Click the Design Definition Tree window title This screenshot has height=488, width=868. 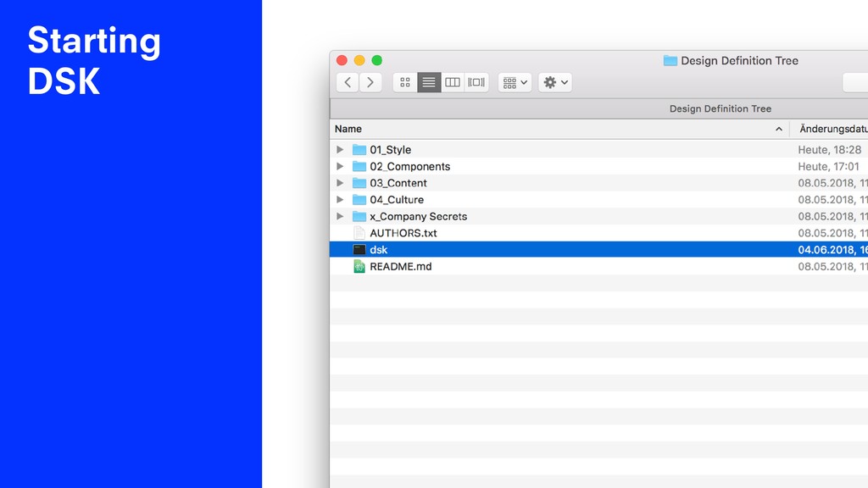point(739,61)
